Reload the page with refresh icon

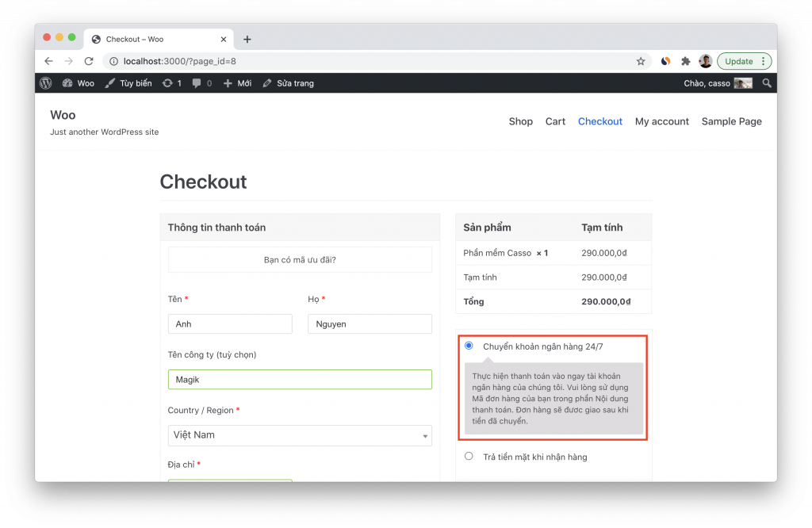[x=89, y=61]
